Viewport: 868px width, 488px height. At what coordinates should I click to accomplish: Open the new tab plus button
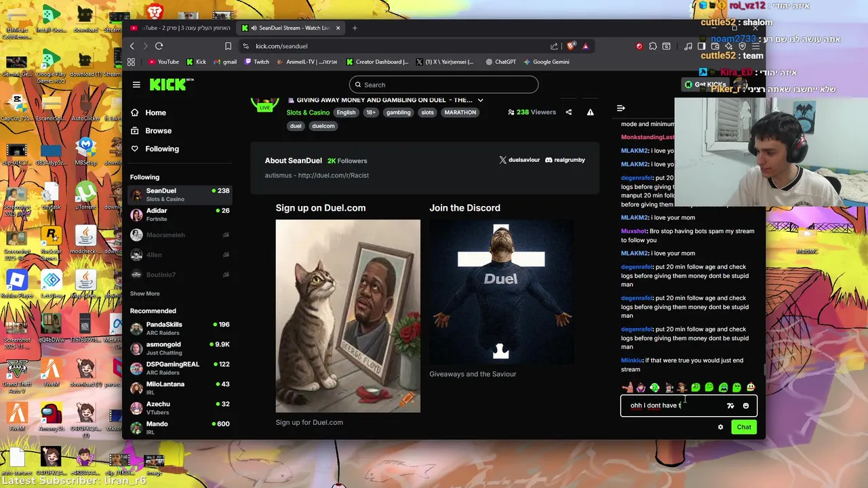pos(355,28)
